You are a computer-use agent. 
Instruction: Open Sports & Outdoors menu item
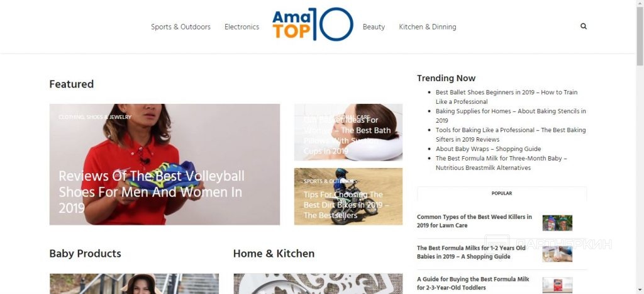180,26
